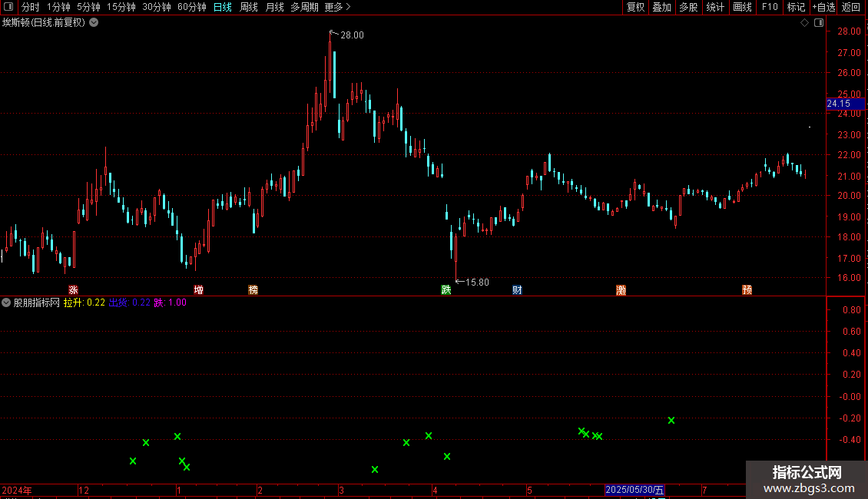Image resolution: width=868 pixels, height=499 pixels.
Task: Click the 增 event marker
Action: (x=199, y=290)
